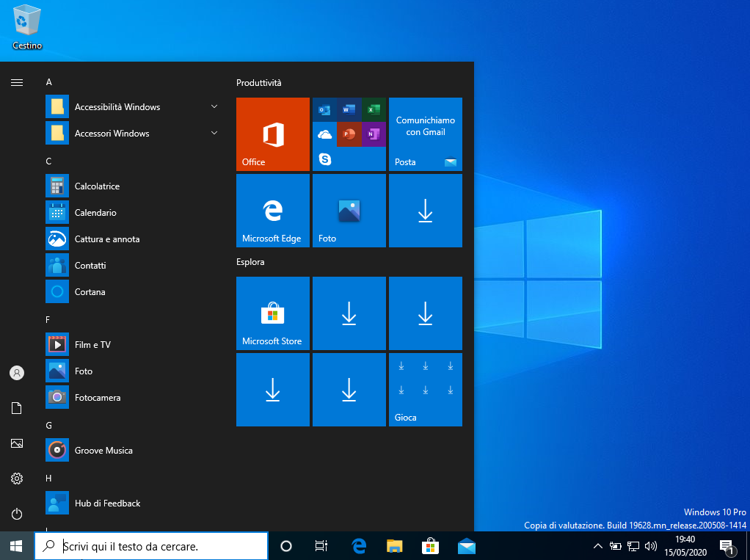Launch Calendario from the app list
This screenshot has width=750, height=560.
(133, 212)
